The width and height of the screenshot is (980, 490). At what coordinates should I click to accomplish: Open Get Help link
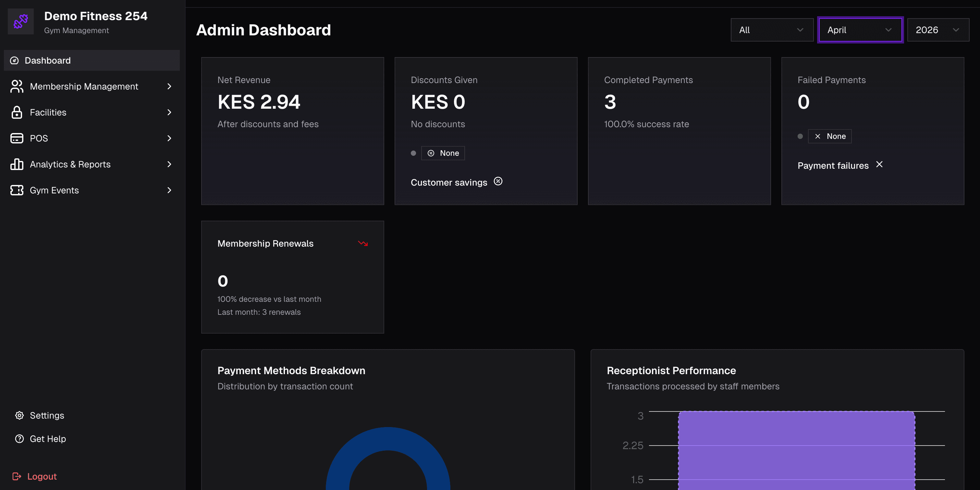(x=40, y=439)
